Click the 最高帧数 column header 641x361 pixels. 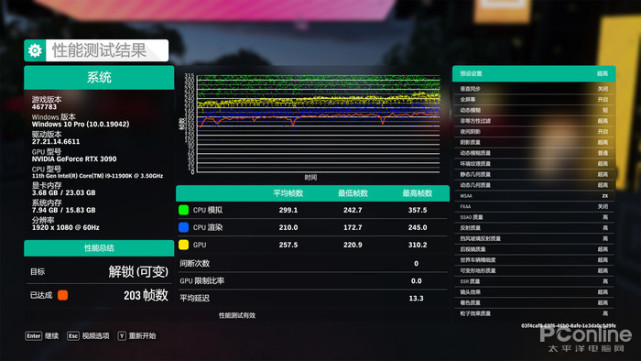point(417,193)
